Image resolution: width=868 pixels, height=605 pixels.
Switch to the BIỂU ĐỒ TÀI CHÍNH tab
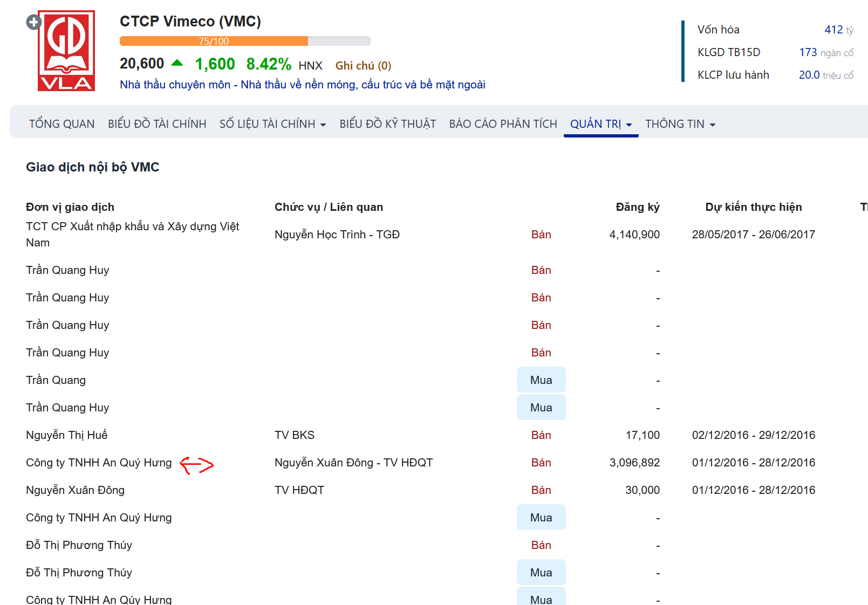[157, 124]
